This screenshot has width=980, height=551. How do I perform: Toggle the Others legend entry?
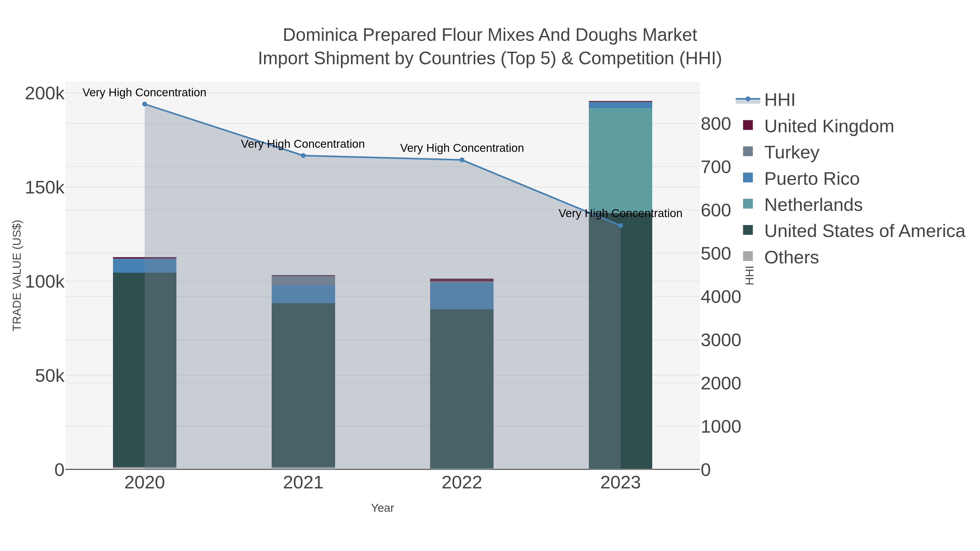pyautogui.click(x=781, y=257)
